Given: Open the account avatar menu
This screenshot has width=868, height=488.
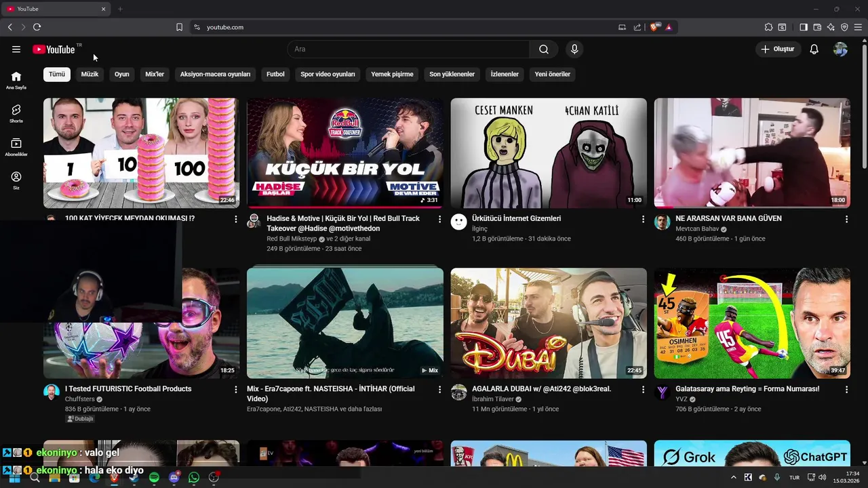Looking at the screenshot, I should (x=840, y=49).
